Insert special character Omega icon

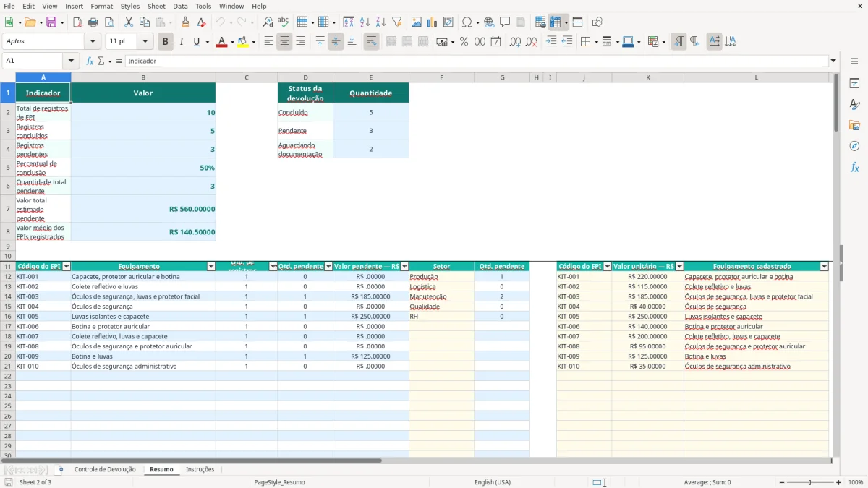pyautogui.click(x=466, y=22)
